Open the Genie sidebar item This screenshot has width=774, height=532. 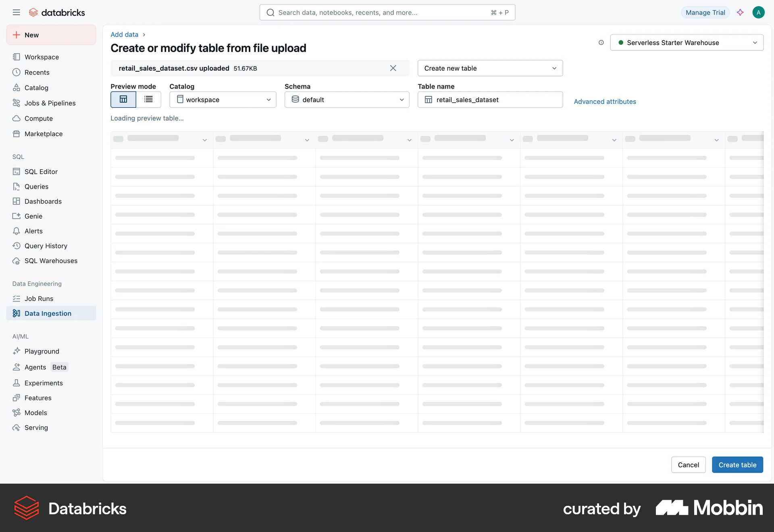click(33, 216)
